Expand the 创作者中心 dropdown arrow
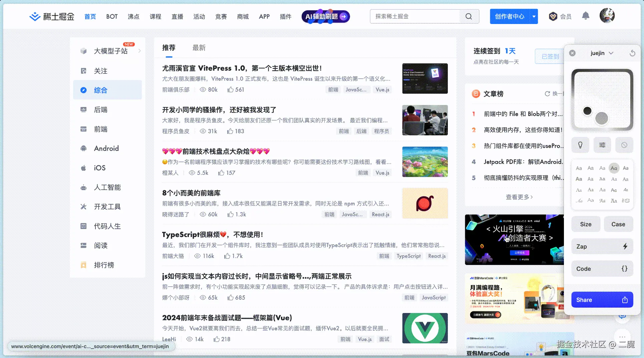The width and height of the screenshot is (644, 358). point(533,16)
